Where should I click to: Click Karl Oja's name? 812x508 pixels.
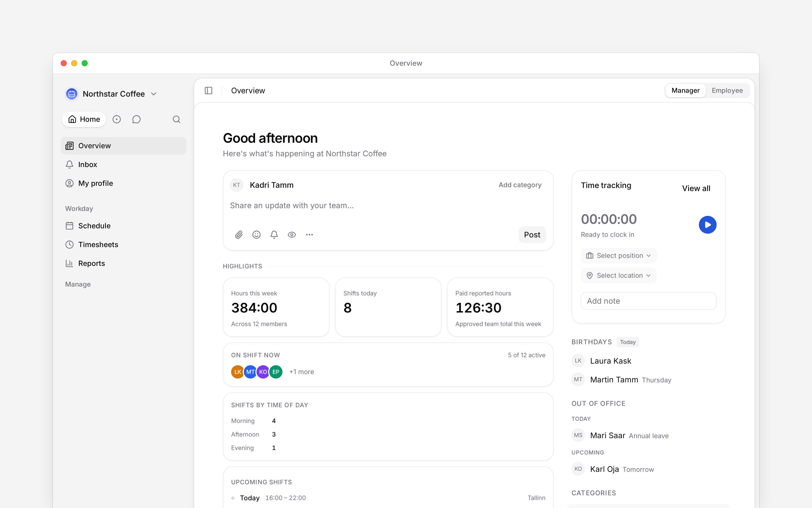(604, 469)
